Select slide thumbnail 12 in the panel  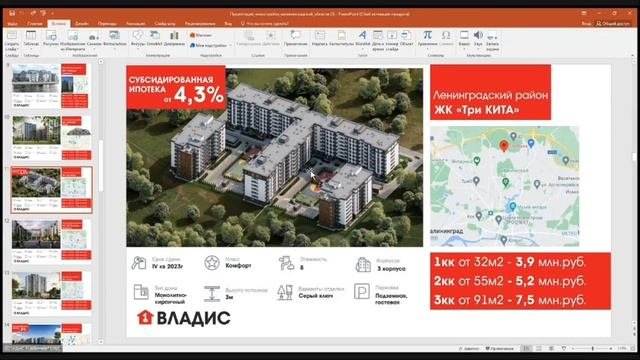click(x=51, y=242)
